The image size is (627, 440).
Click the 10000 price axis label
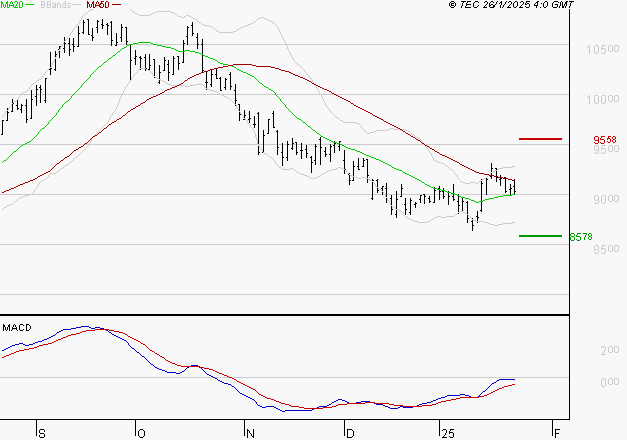click(603, 99)
